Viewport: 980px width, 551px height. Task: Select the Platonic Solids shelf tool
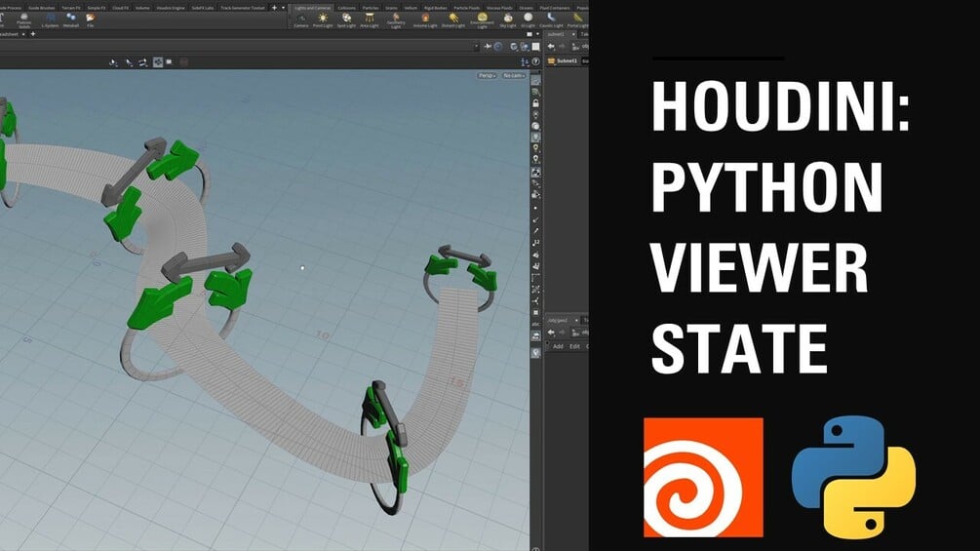[x=23, y=20]
